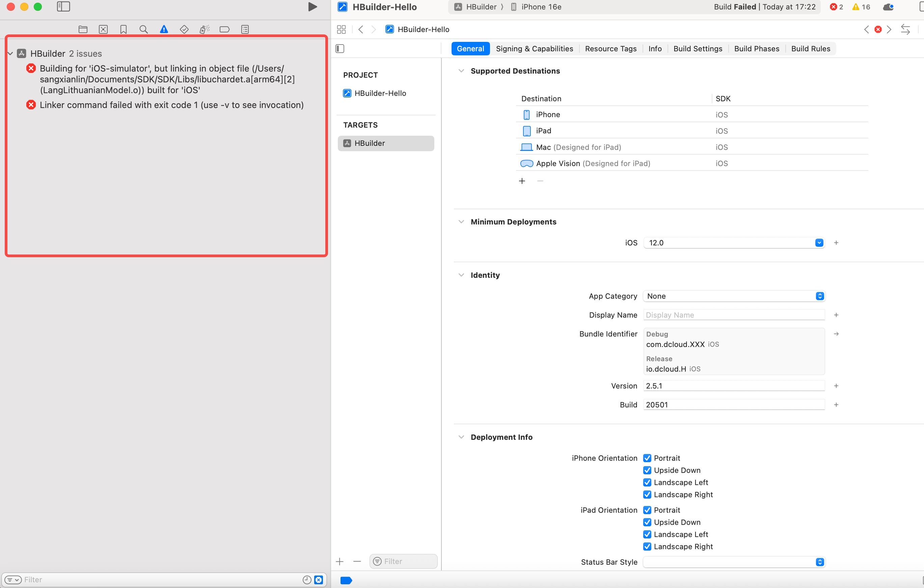Click the add destination plus button

click(522, 181)
